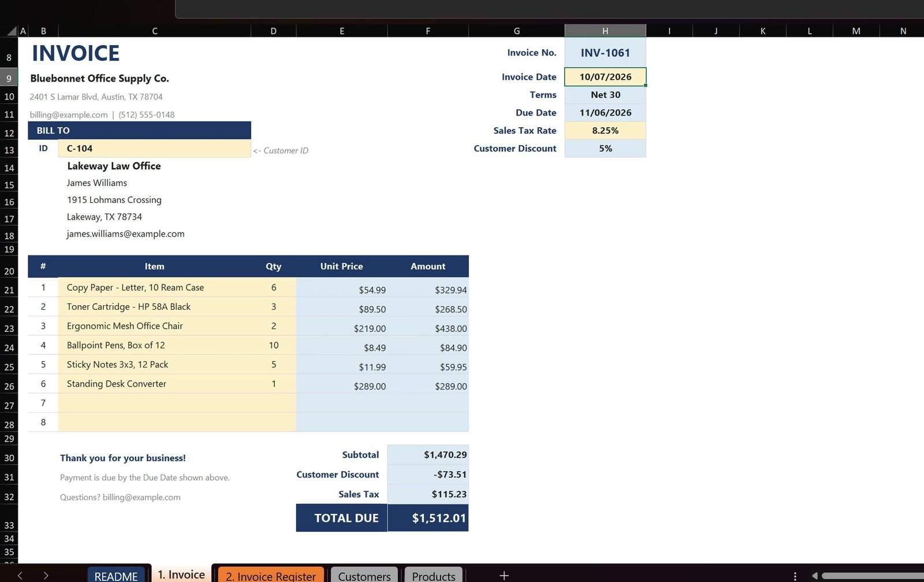This screenshot has height=582, width=924.
Task: Click amount $84.90 cell
Action: [428, 346]
